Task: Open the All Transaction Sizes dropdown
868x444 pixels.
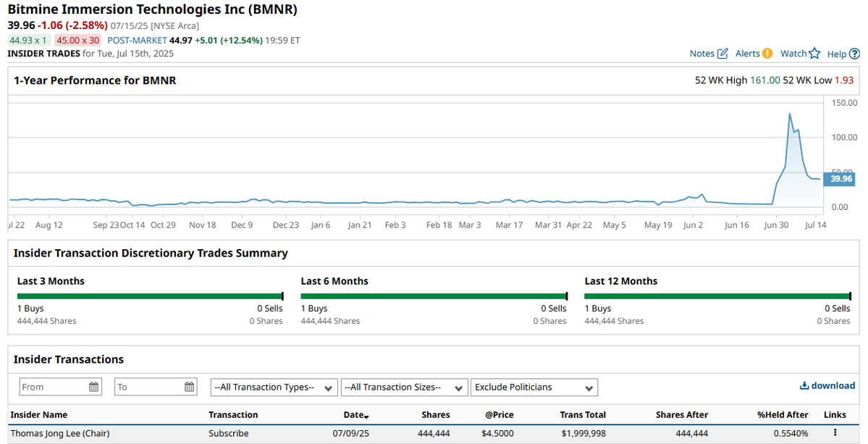Action: coord(404,388)
